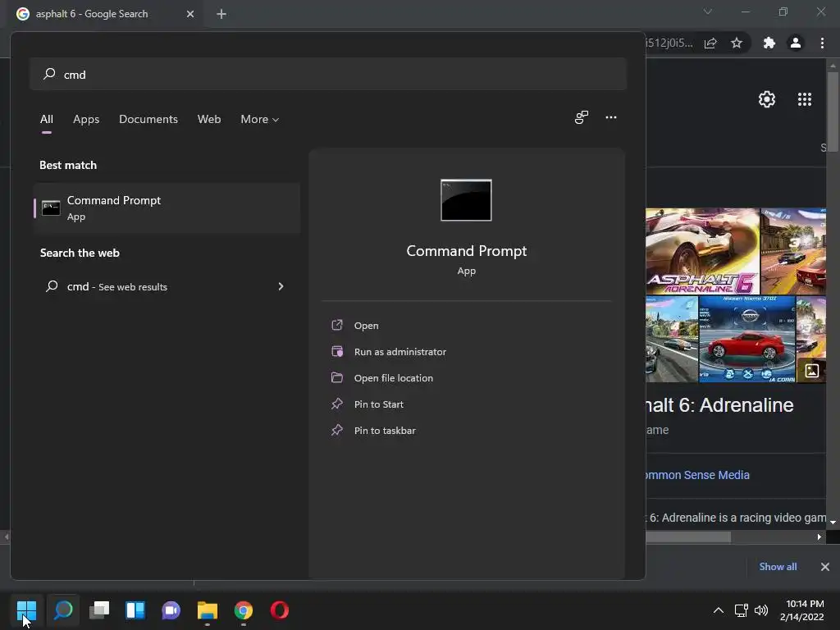Choose Pin to Start
840x630 pixels.
378,404
